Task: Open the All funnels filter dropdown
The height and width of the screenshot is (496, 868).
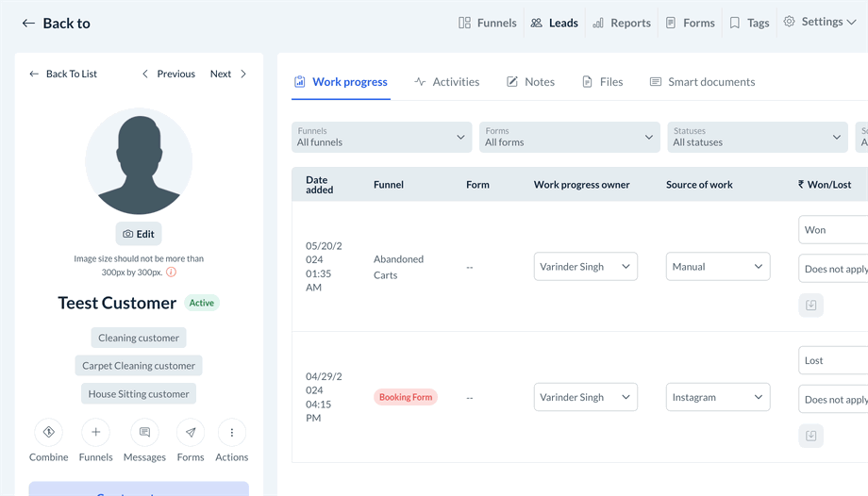Action: pyautogui.click(x=381, y=137)
